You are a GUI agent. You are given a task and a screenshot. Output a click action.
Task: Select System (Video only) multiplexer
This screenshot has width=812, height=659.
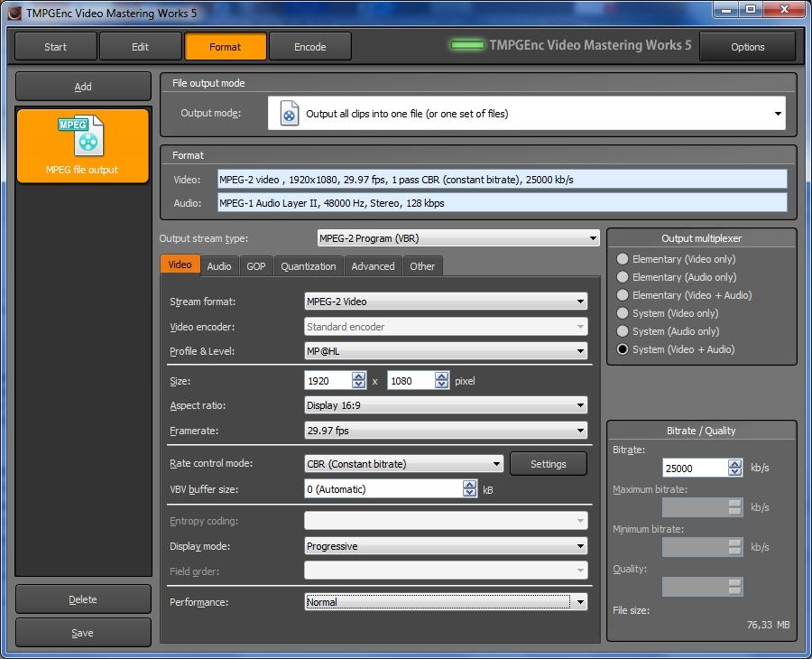668,313
